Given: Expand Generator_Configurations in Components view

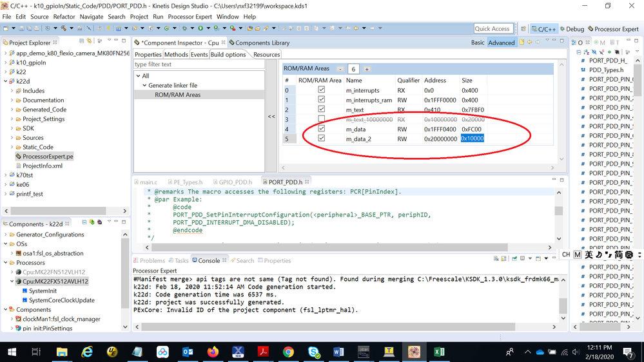Looking at the screenshot, I should pyautogui.click(x=5, y=234).
